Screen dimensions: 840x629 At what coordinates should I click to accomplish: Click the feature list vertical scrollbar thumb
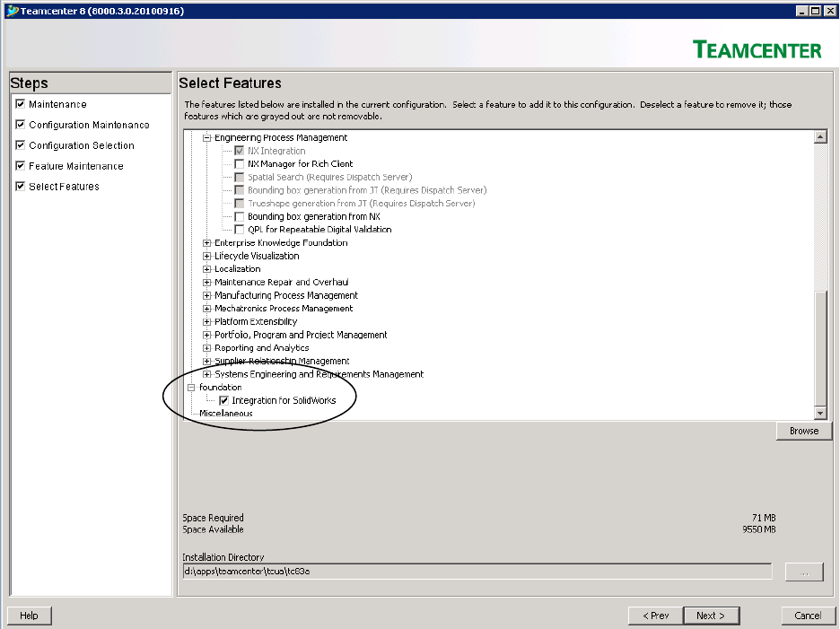tap(820, 348)
